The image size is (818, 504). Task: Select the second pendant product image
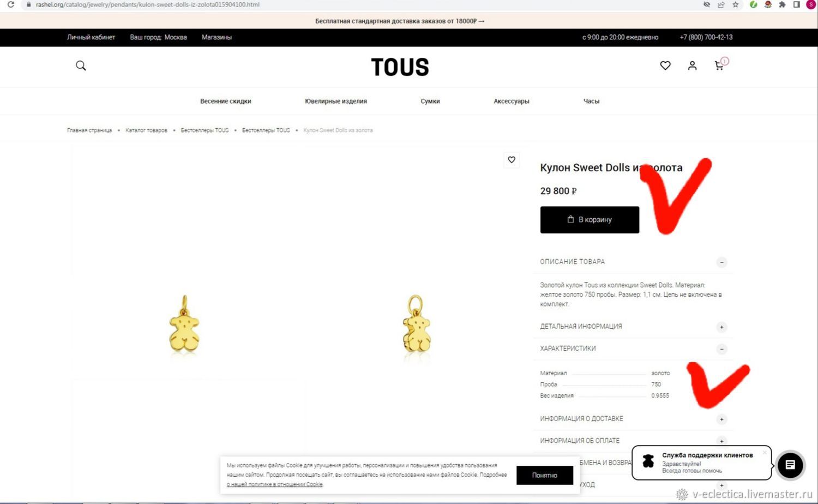[x=416, y=326]
